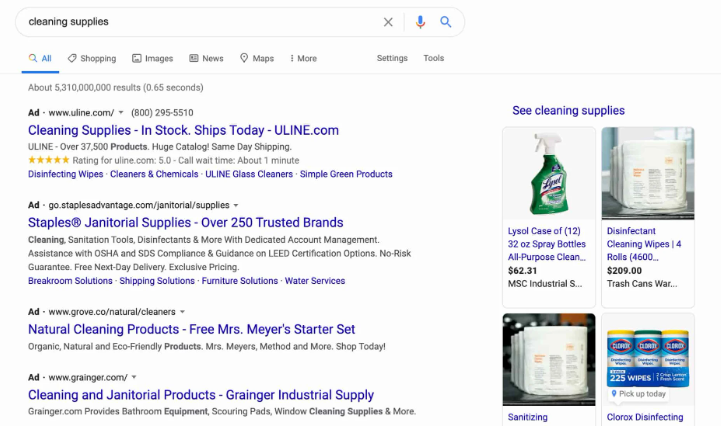This screenshot has height=447, width=721.
Task: Switch to the Images tab
Action: (152, 59)
